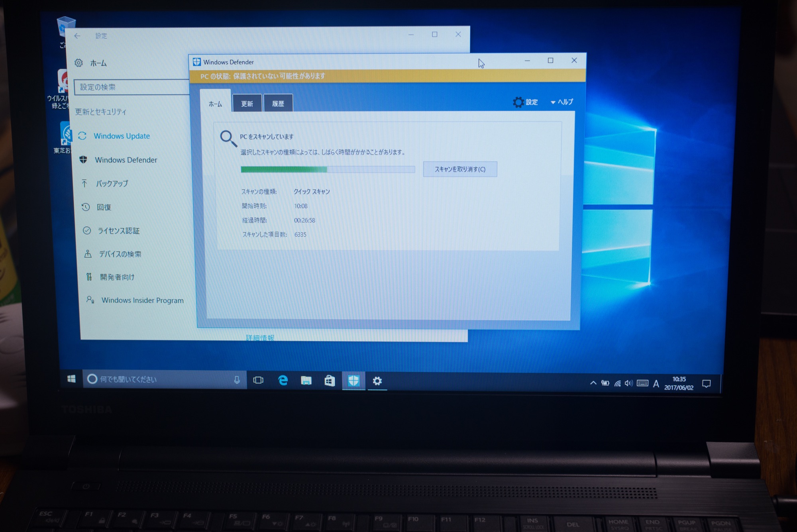The height and width of the screenshot is (532, 797).
Task: Switch to the 履歴 tab in Defender
Action: tap(278, 103)
